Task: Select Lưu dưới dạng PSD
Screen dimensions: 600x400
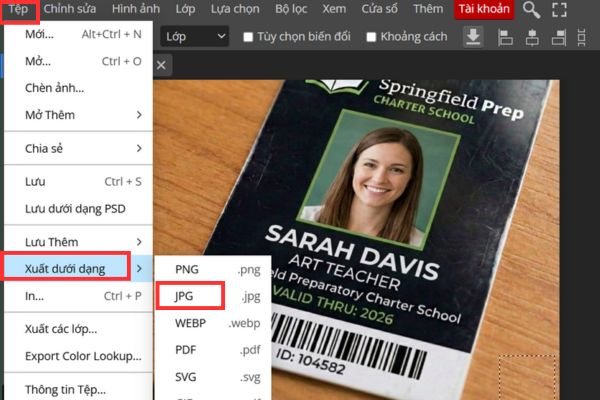Action: pos(78,209)
